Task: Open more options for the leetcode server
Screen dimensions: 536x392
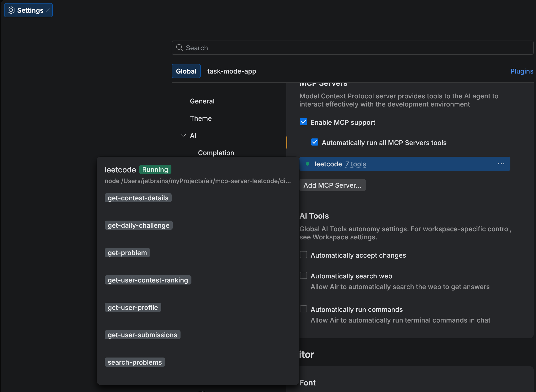Action: (x=501, y=164)
